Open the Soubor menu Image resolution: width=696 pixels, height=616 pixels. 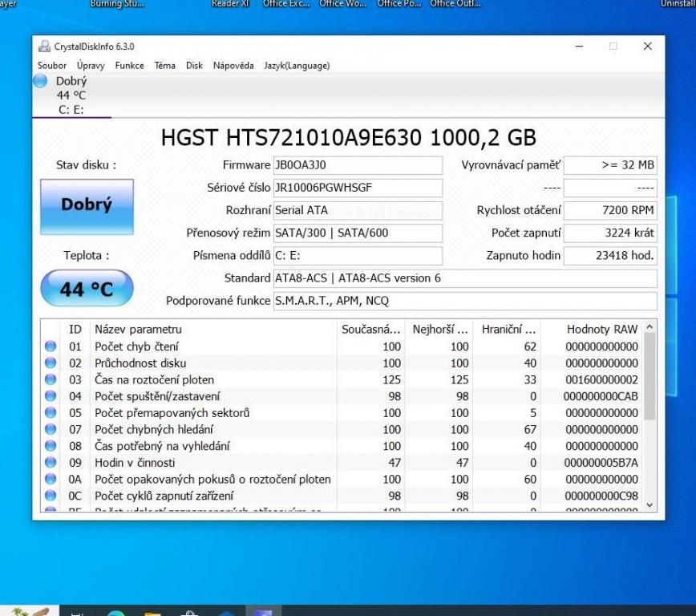point(52,66)
